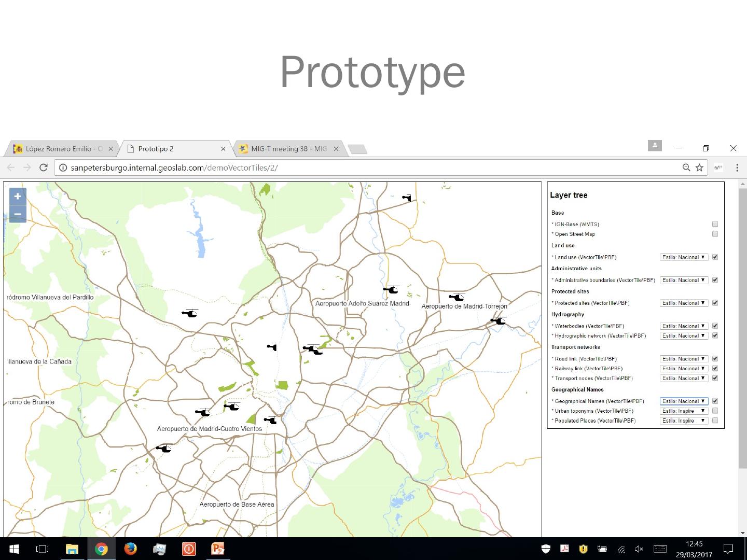The width and height of the screenshot is (747, 560).
Task: Open the Estilo: Inspire dropdown for Populated Places
Action: pos(684,421)
